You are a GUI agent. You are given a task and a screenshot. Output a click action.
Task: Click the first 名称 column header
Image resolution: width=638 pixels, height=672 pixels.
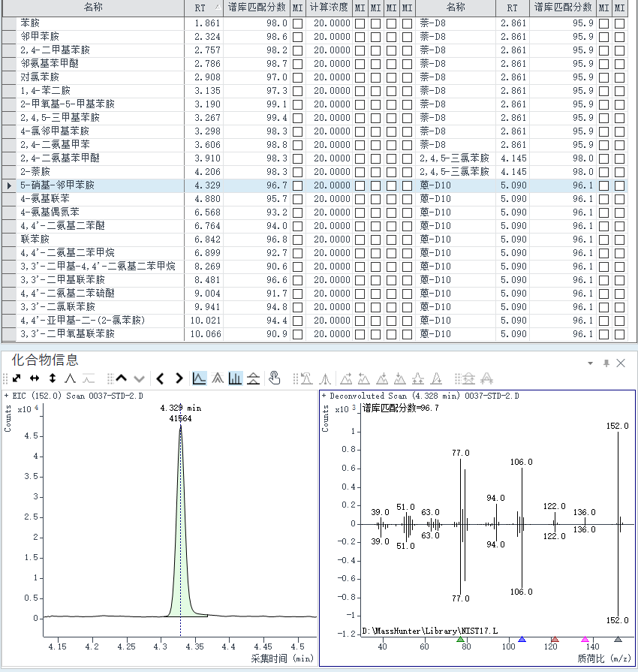pos(93,8)
